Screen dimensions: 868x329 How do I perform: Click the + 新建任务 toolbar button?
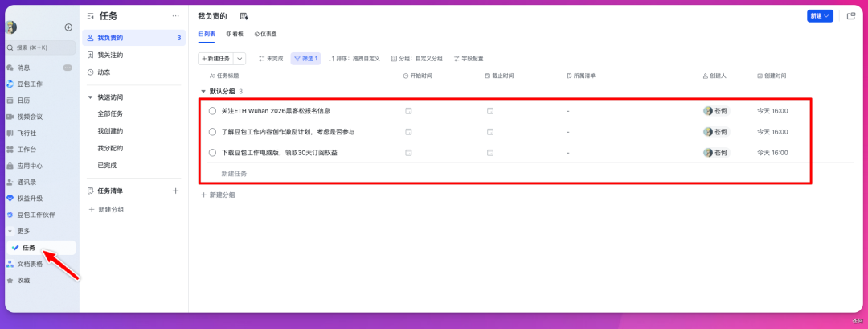[x=216, y=58]
